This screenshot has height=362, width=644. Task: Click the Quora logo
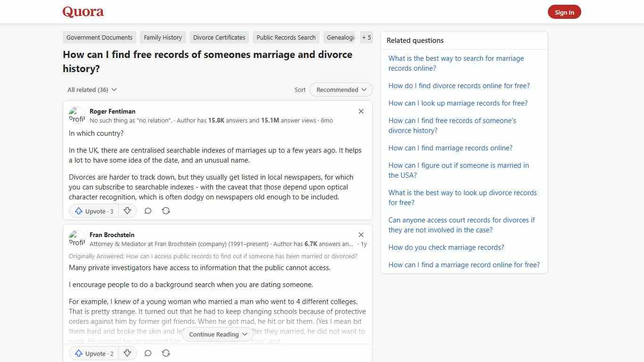(x=83, y=11)
